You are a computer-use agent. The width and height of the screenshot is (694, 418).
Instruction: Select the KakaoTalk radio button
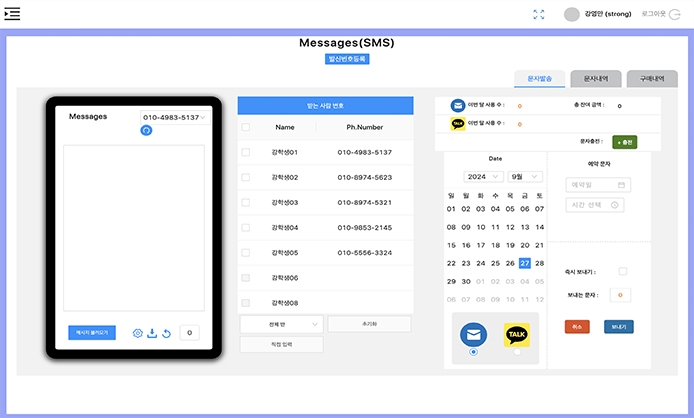coord(517,352)
